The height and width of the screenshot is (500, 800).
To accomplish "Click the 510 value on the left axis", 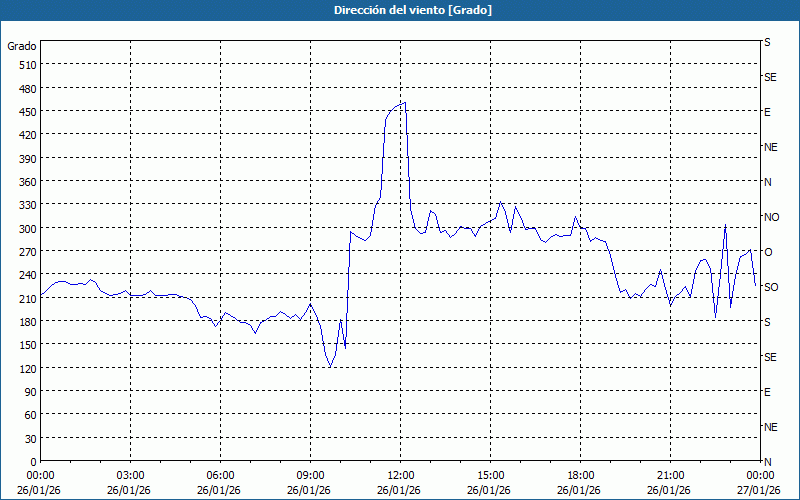I will click(x=26, y=65).
